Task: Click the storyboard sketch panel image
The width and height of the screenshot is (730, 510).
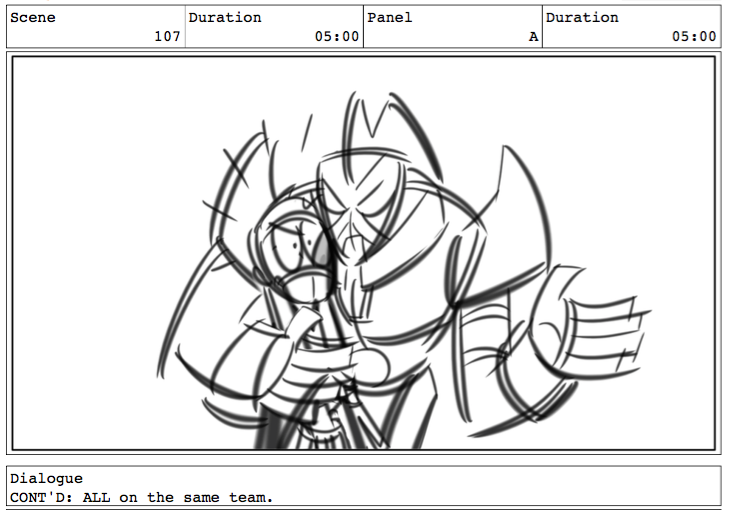Action: coord(364,253)
